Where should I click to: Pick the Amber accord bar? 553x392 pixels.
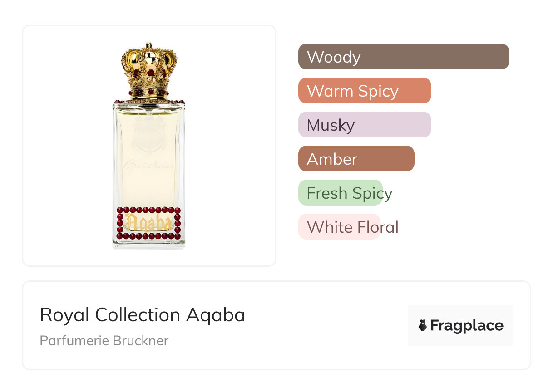(x=356, y=159)
